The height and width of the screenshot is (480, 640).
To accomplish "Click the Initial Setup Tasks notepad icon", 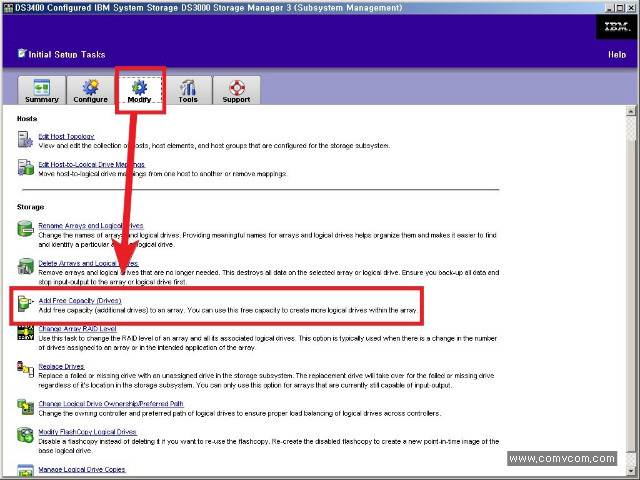I will (22, 53).
